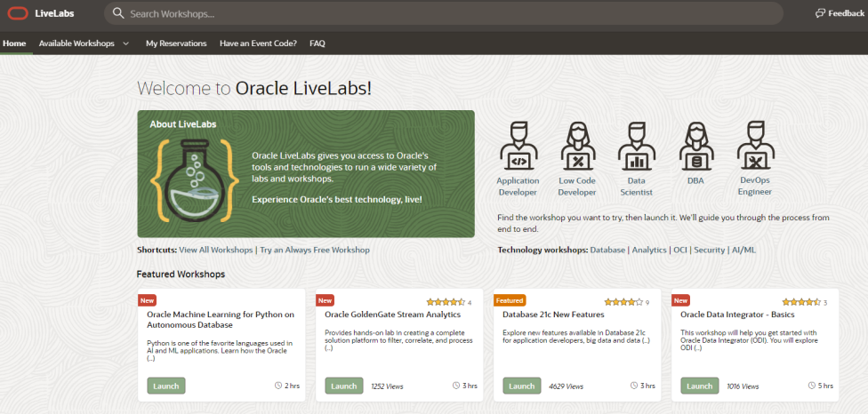
Task: Click the Database 21c New Features title
Action: point(553,314)
